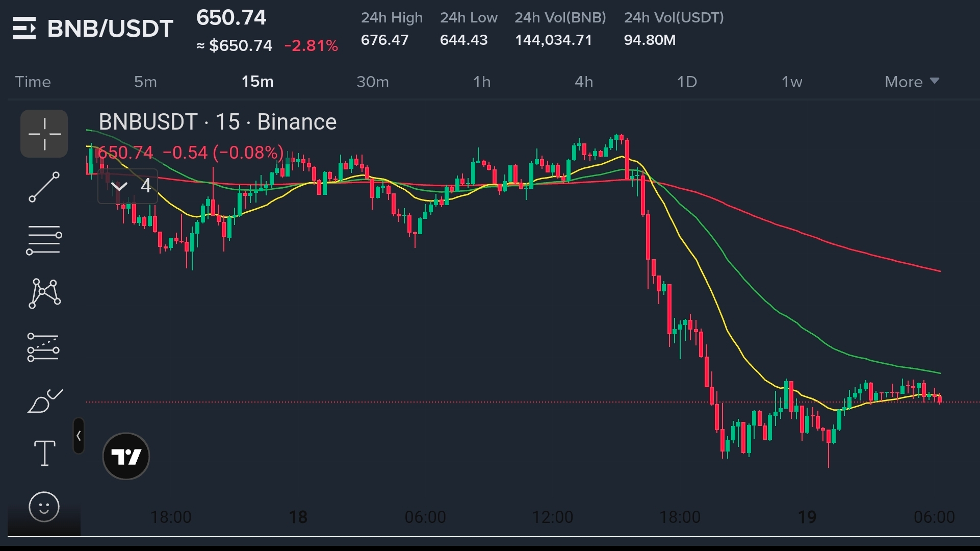Open the forecasting and measurement tools
This screenshot has height=551, width=980.
(44, 347)
